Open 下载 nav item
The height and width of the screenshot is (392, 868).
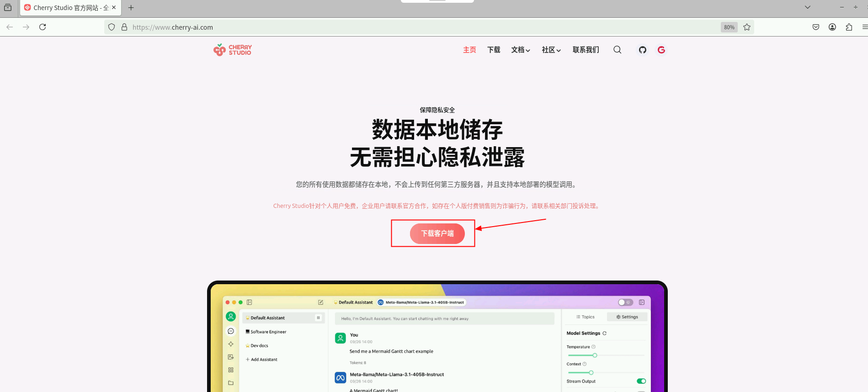[x=494, y=50]
